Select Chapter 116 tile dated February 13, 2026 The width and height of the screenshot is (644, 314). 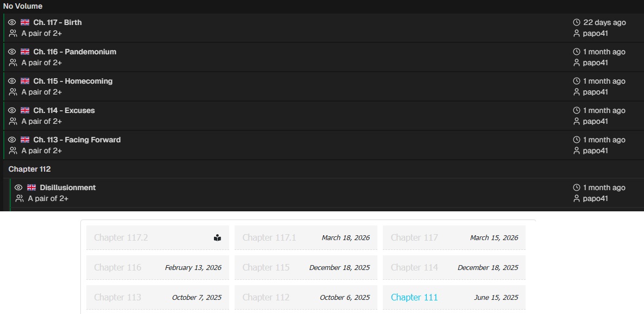point(157,268)
